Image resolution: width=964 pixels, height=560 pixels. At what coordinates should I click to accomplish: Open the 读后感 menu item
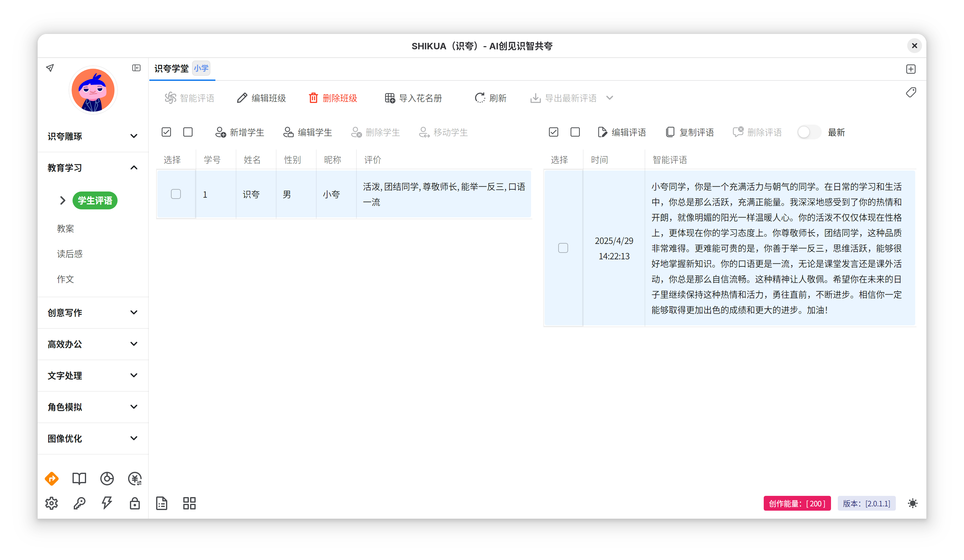(x=70, y=254)
